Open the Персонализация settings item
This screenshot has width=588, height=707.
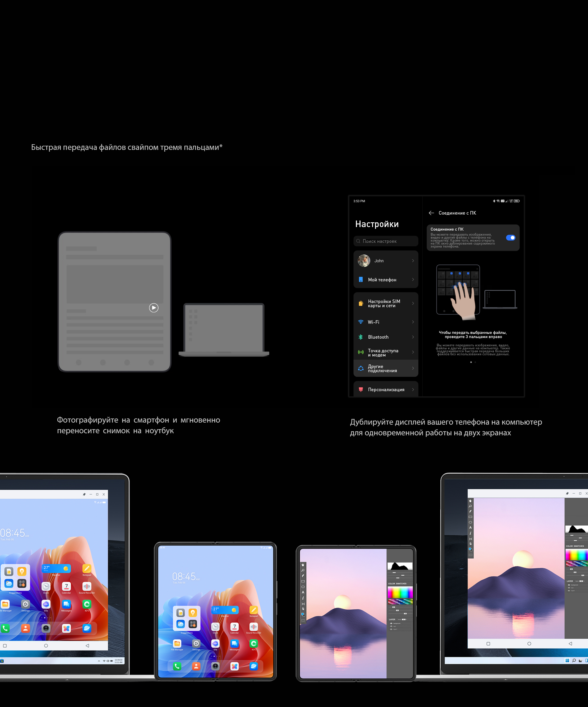click(386, 389)
